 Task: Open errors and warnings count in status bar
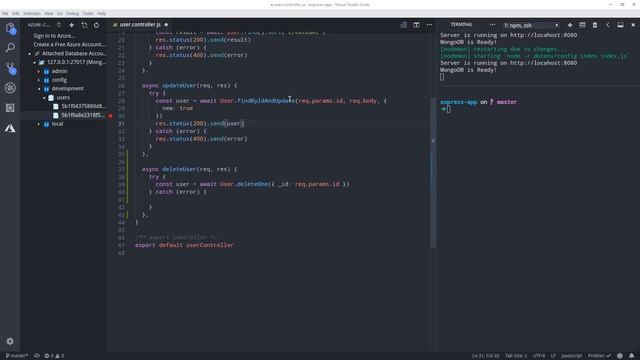coord(54,356)
